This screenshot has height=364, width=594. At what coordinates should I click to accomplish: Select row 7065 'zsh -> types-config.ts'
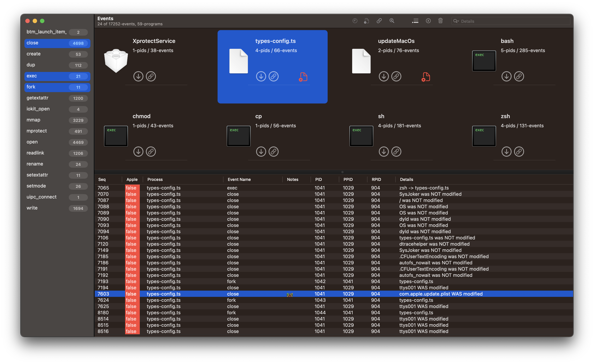(334, 188)
